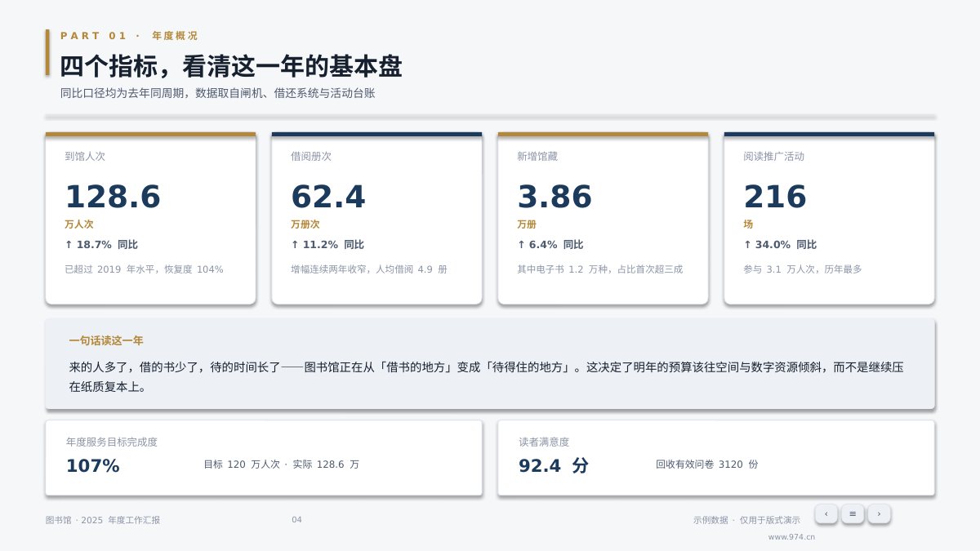Click the summary paragraph starting 来的人多了

487,377
